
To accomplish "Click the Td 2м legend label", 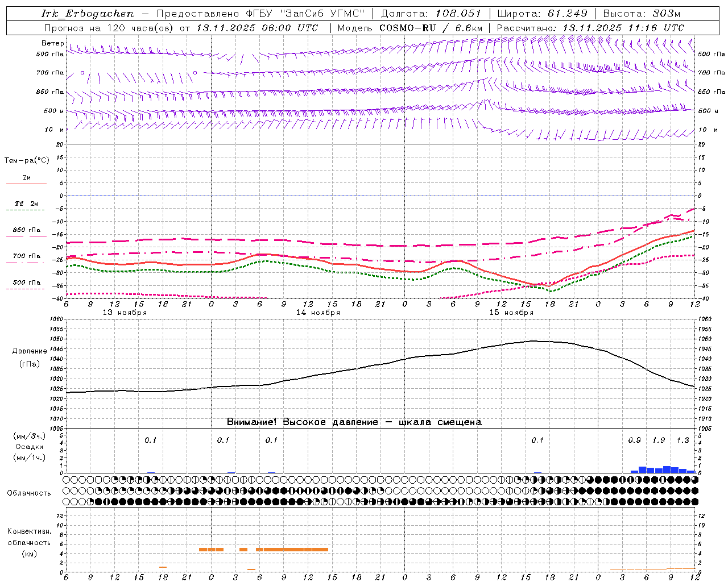I will point(26,203).
